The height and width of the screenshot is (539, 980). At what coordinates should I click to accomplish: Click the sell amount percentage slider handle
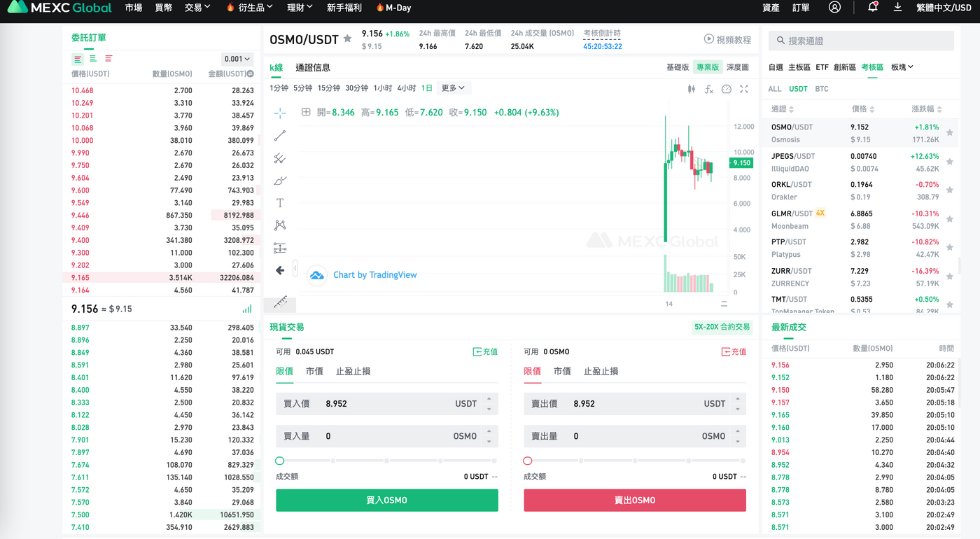pyautogui.click(x=528, y=461)
